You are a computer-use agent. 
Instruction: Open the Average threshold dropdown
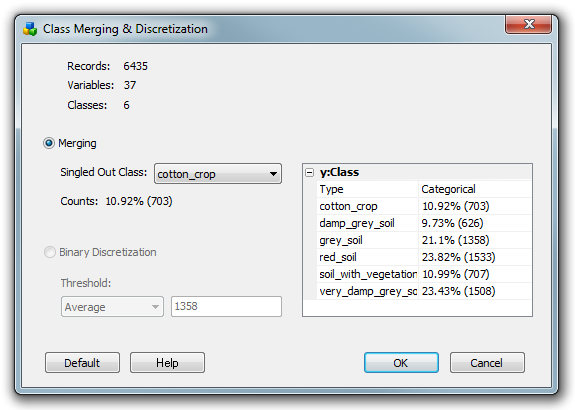[x=112, y=307]
